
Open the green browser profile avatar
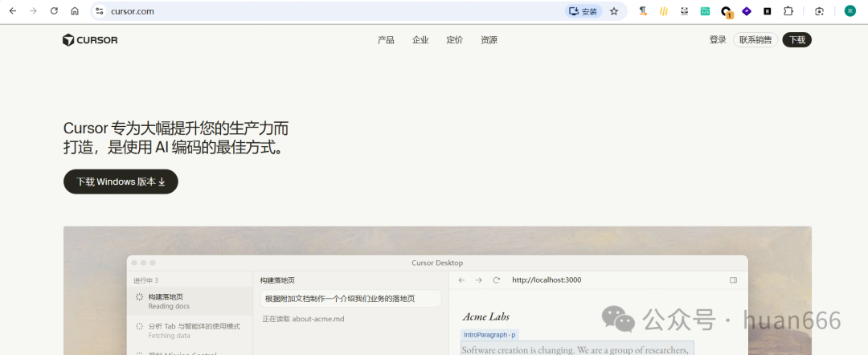pyautogui.click(x=850, y=11)
